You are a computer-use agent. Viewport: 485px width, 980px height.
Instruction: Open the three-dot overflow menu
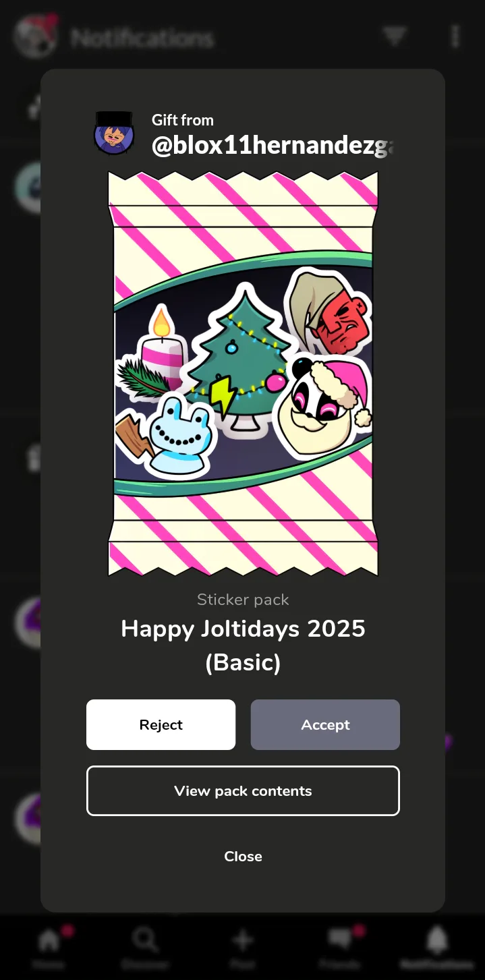point(455,36)
